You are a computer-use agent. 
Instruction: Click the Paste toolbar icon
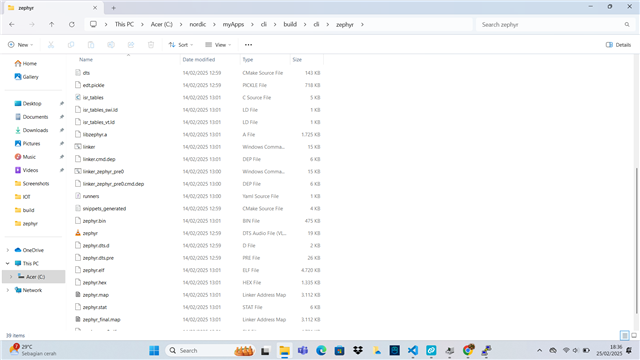pyautogui.click(x=91, y=45)
